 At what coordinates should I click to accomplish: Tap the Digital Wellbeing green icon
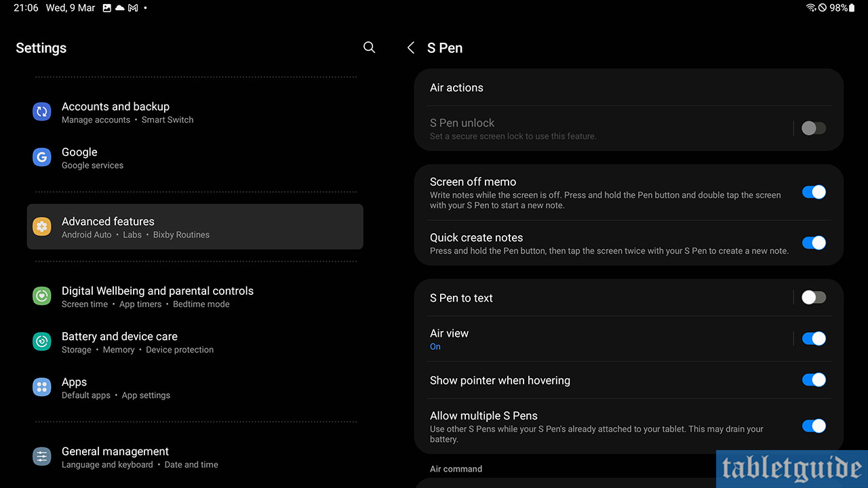(42, 296)
